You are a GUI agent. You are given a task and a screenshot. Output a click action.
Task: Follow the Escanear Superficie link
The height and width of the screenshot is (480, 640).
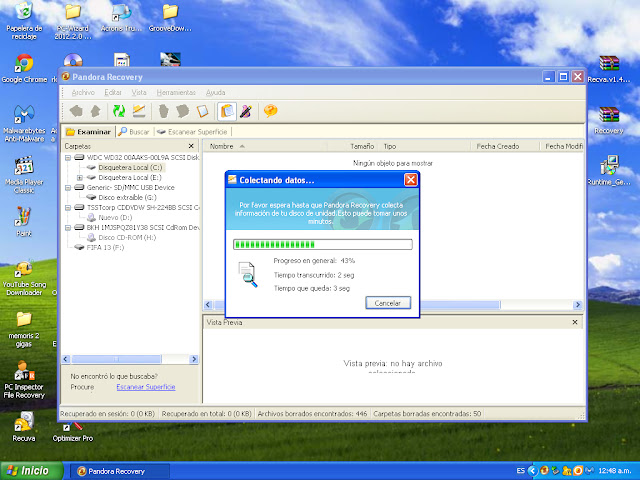coord(146,387)
